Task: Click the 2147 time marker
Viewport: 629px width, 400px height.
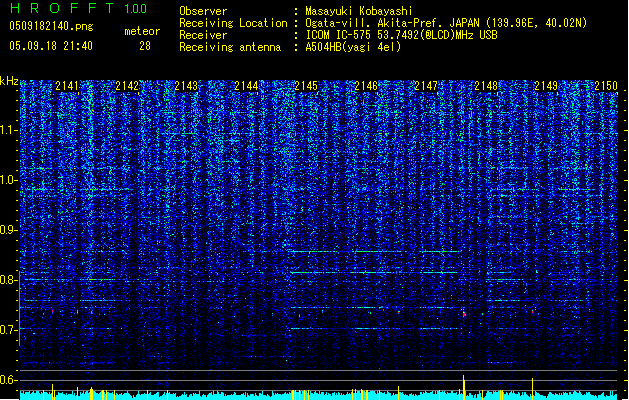Action: [426, 86]
